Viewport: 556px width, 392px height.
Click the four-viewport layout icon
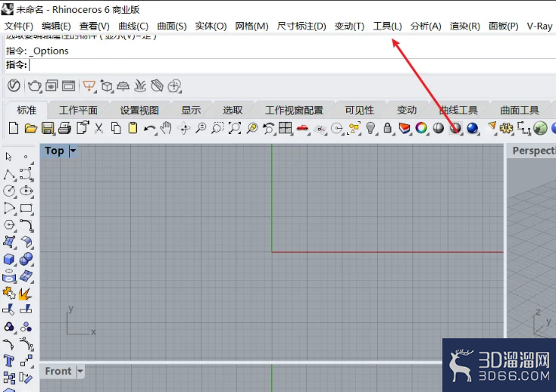[286, 128]
